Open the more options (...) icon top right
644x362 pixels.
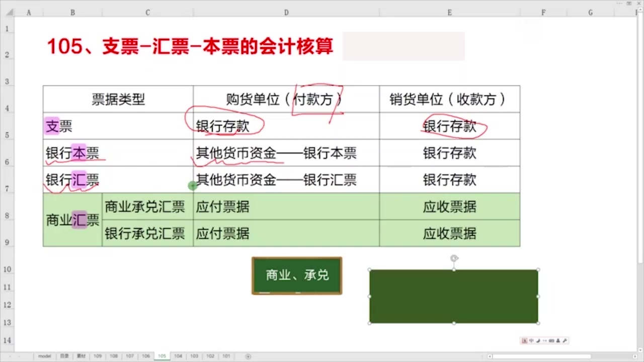tap(619, 4)
